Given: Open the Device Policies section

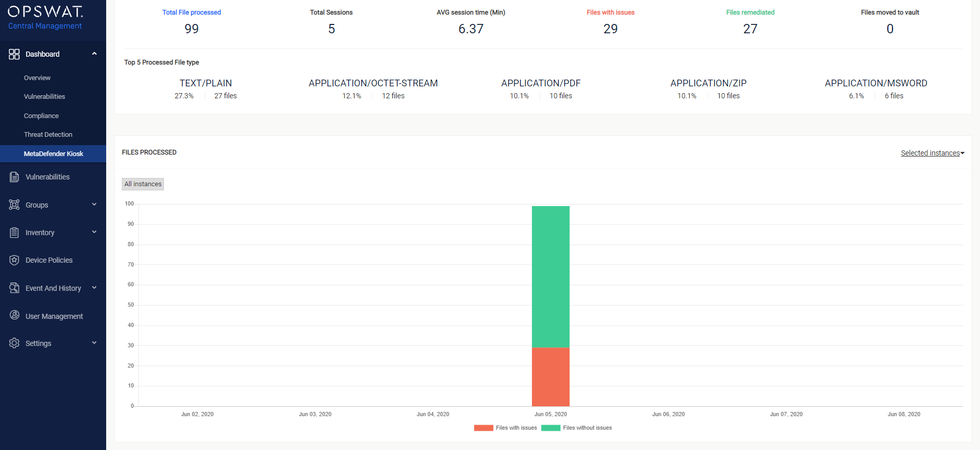Looking at the screenshot, I should (49, 260).
